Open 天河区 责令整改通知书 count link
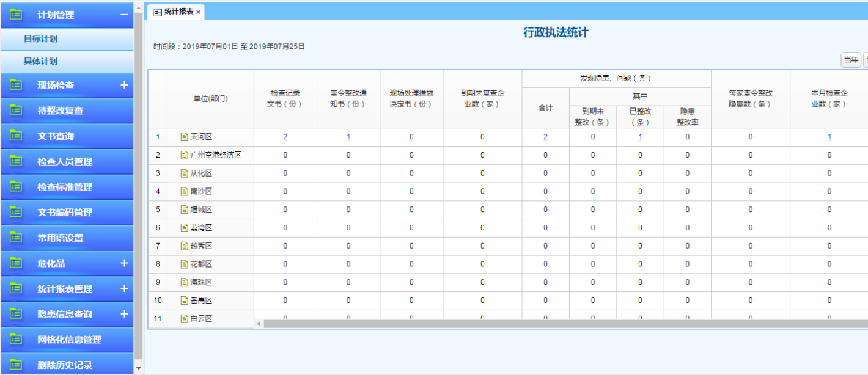 [348, 137]
